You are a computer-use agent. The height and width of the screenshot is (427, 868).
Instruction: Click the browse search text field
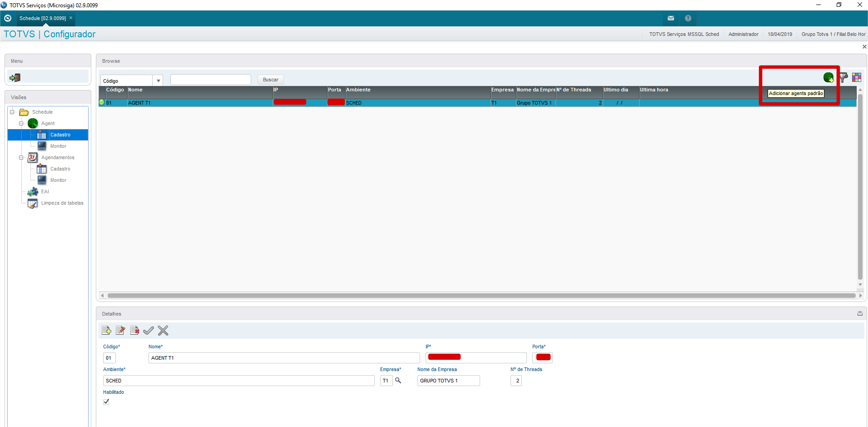coord(211,80)
